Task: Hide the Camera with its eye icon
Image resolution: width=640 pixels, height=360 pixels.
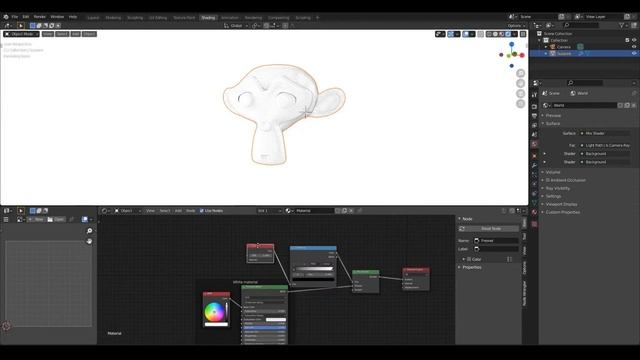Action: tap(634, 47)
